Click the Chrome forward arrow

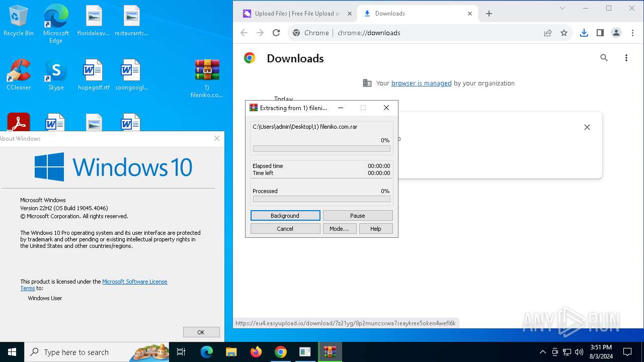point(260,33)
